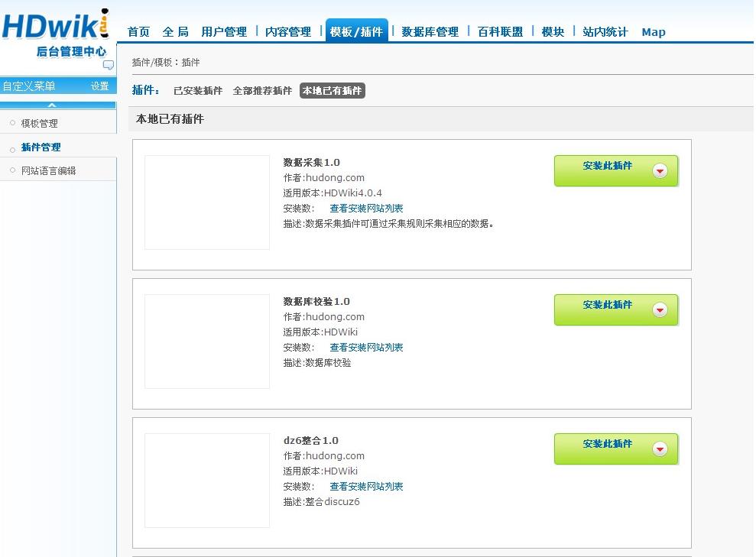This screenshot has height=557, width=756.
Task: Click the description 描述:数据库校验
Action: coord(317,363)
